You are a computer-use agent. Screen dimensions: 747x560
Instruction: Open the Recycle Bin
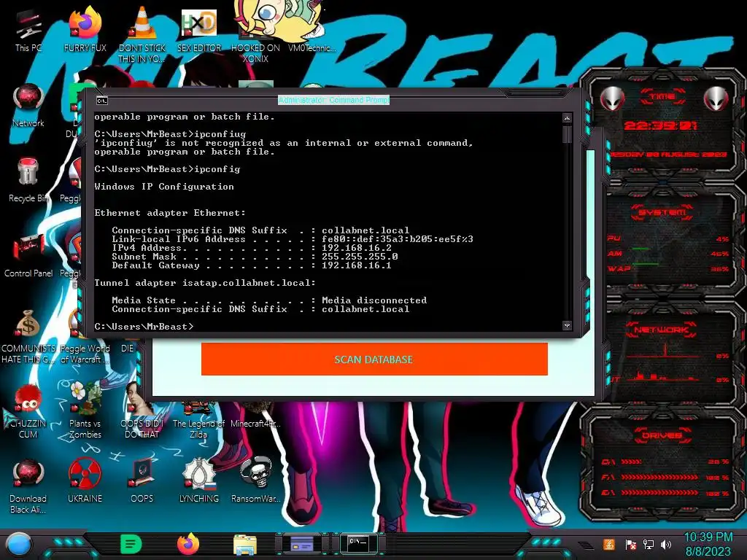28,181
